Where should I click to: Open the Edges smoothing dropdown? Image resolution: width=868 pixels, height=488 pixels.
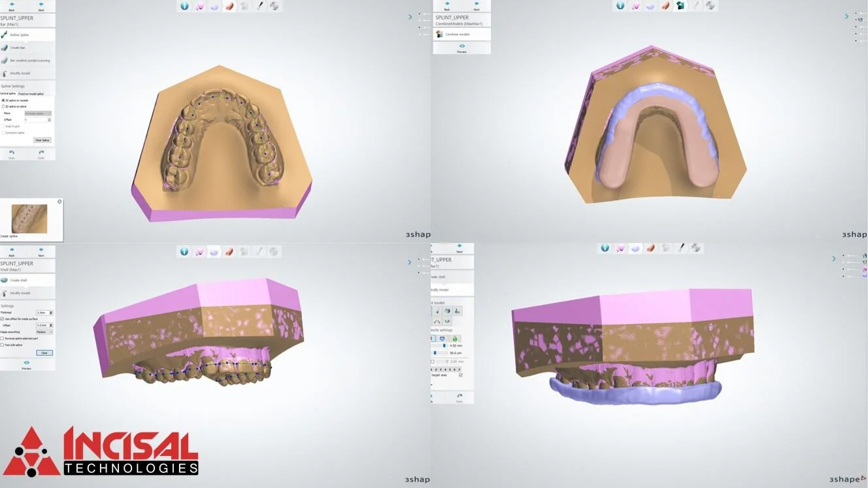[44, 332]
